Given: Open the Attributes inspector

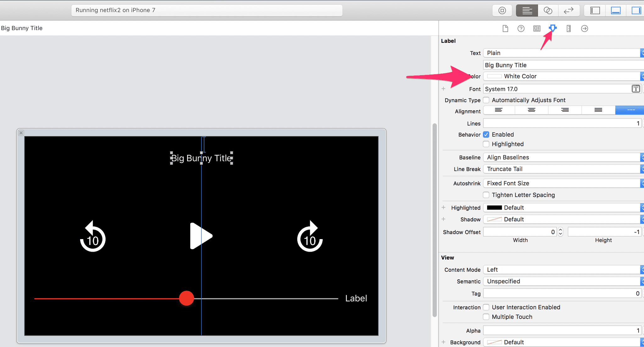Looking at the screenshot, I should point(553,29).
